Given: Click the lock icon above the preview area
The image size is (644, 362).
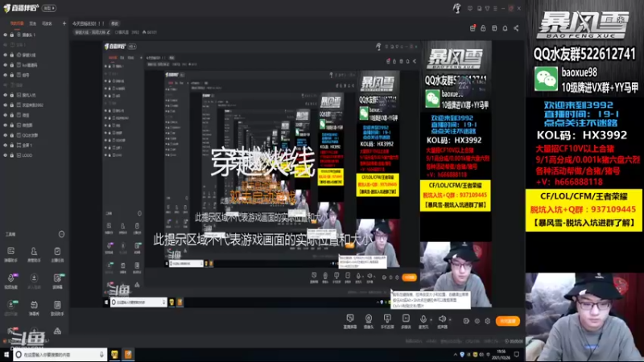Looking at the screenshot, I should coord(484,28).
